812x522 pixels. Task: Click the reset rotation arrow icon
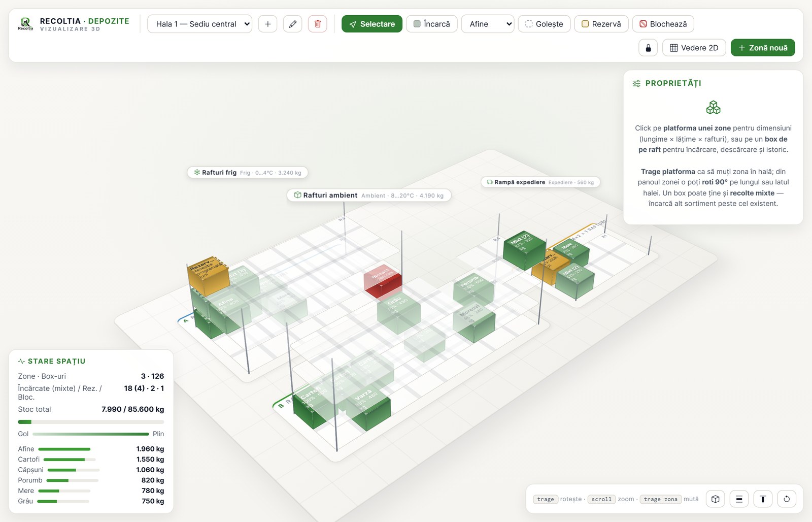pyautogui.click(x=787, y=499)
